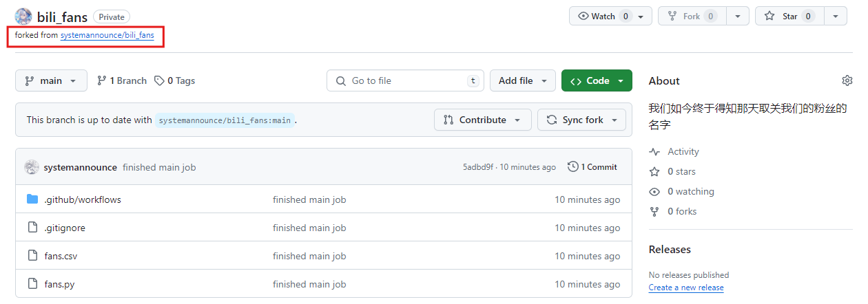View the 0 forks link
Viewport: 868px width, 304px height.
click(x=673, y=211)
